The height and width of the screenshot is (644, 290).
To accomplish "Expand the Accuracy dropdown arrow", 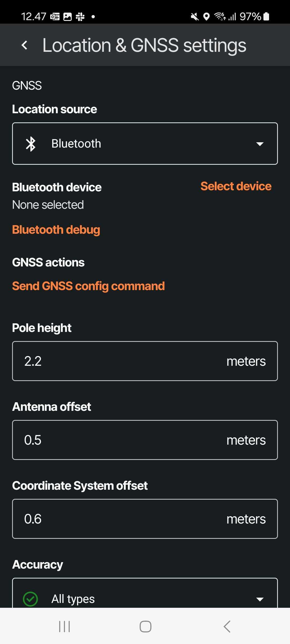I will (x=260, y=599).
